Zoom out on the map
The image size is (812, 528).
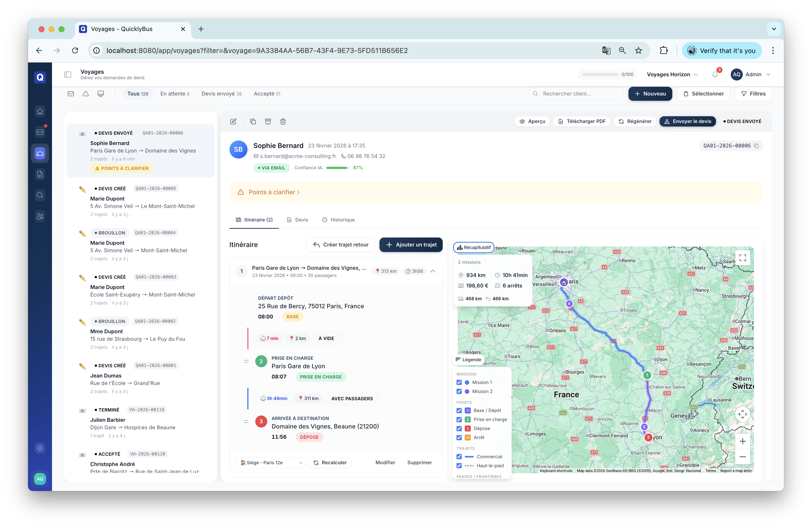click(742, 457)
